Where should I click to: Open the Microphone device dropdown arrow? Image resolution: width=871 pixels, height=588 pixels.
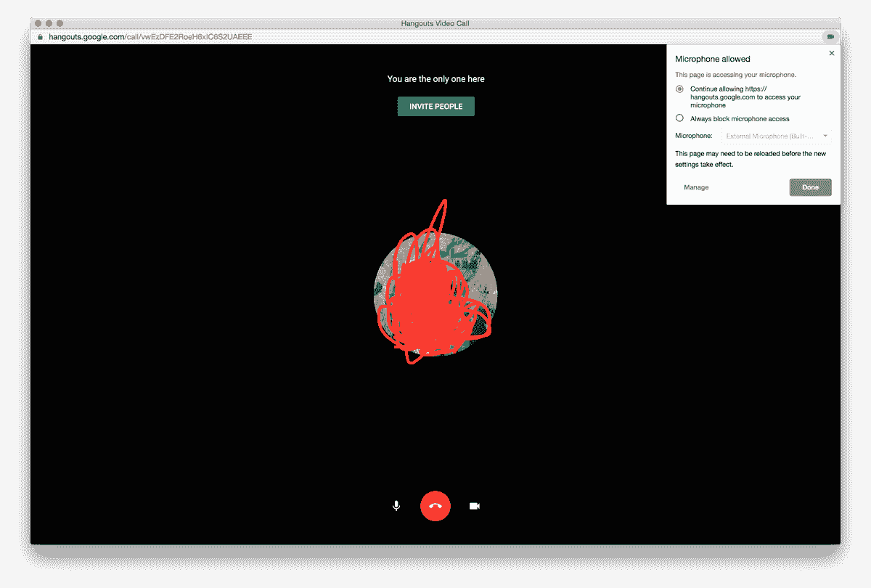tap(826, 135)
